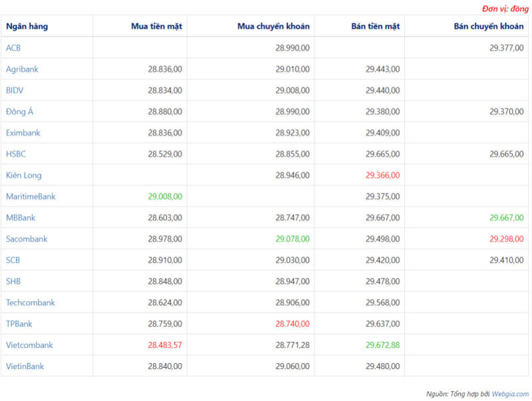The width and height of the screenshot is (532, 401).
Task: Open the SCB bank link
Action: [13, 260]
